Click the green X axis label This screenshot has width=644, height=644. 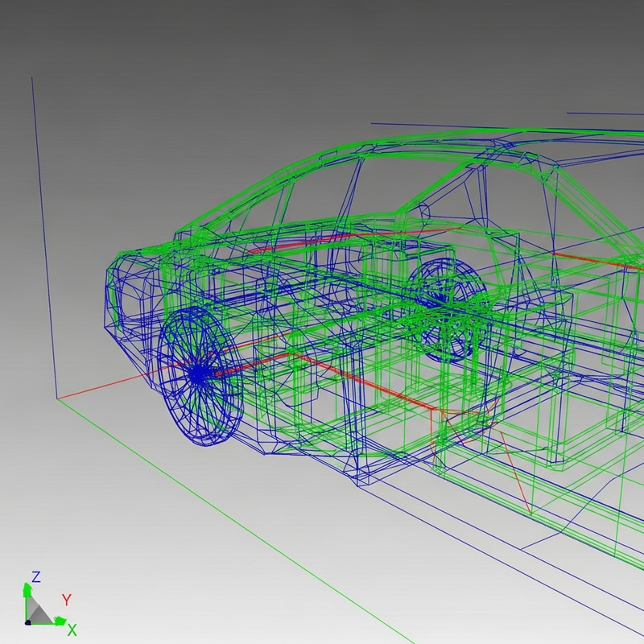click(72, 627)
